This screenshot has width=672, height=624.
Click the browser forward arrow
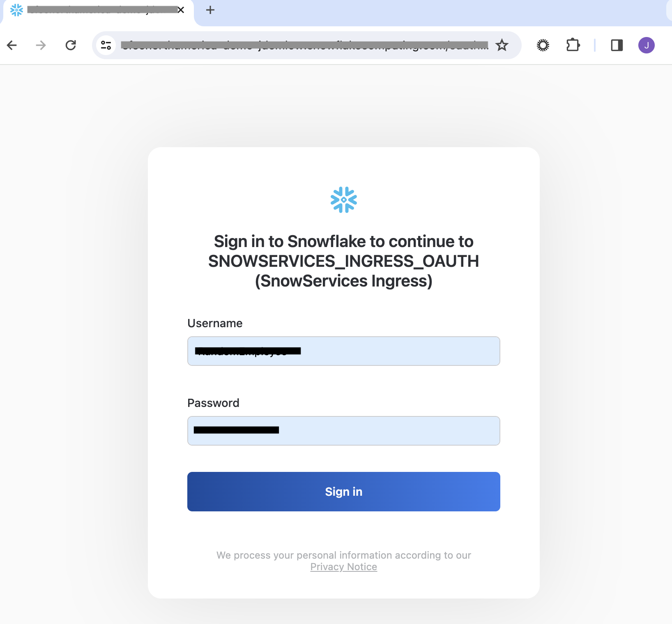[x=41, y=45]
